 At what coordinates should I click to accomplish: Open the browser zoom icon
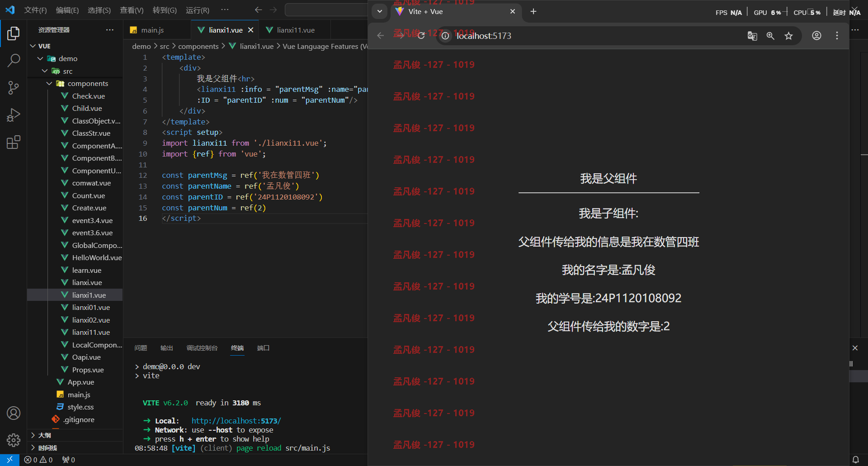pos(770,36)
